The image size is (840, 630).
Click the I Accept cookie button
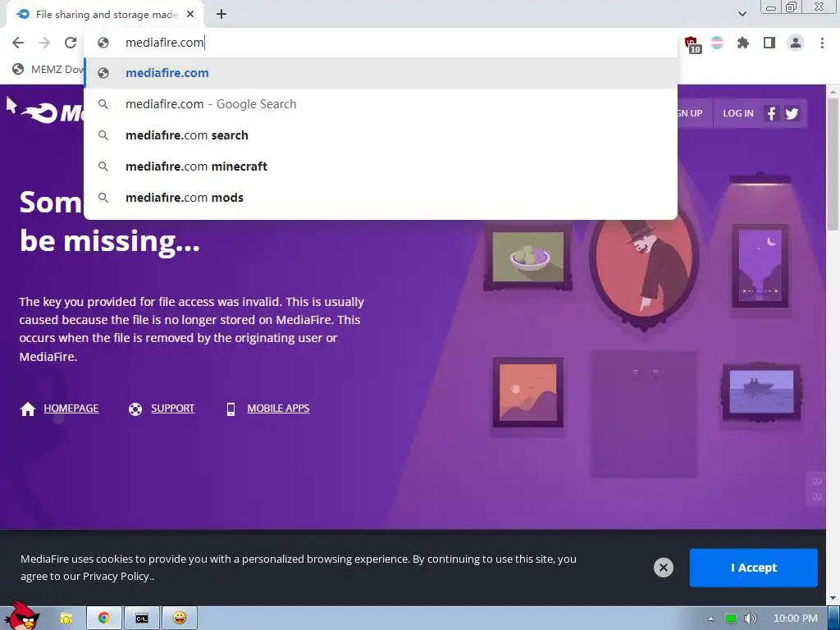pos(753,568)
